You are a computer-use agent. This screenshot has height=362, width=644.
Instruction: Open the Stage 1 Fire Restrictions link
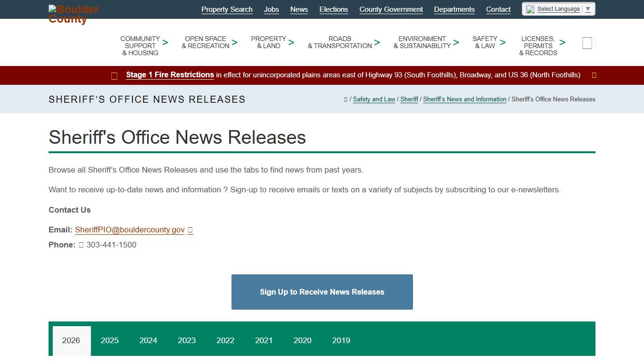[x=170, y=74]
